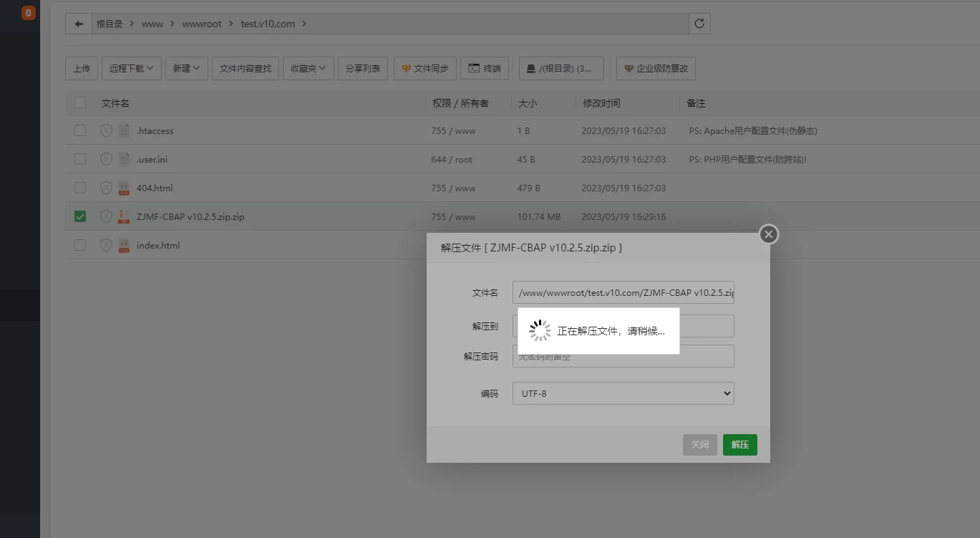Expand the 新建 dropdown menu

186,69
